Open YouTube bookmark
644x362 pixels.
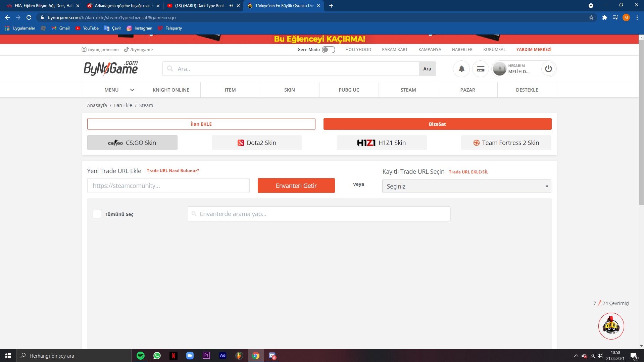tap(87, 28)
